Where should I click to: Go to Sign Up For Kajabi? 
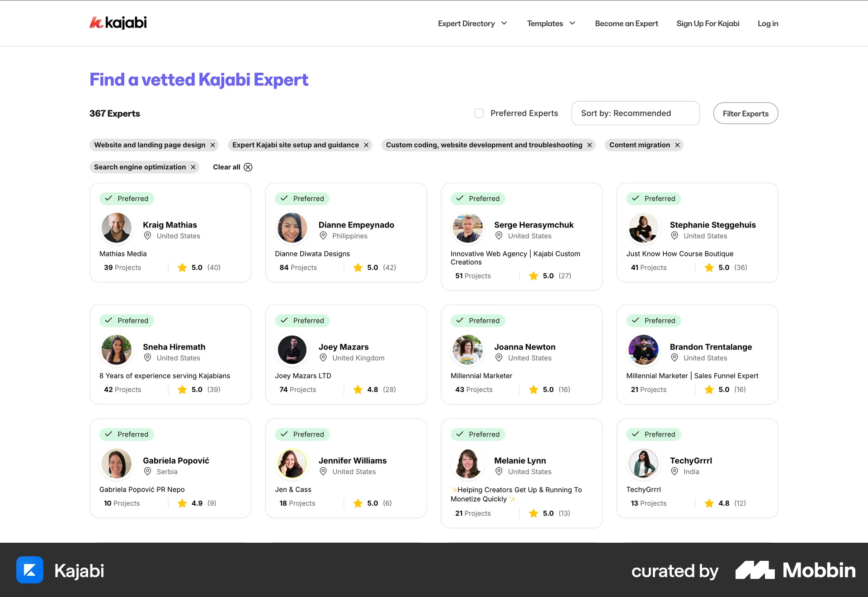(x=708, y=24)
